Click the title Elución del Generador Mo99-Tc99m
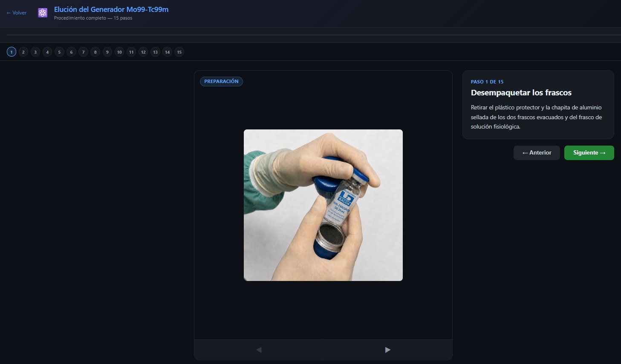Screen dimensions: 621x364 pos(111,9)
